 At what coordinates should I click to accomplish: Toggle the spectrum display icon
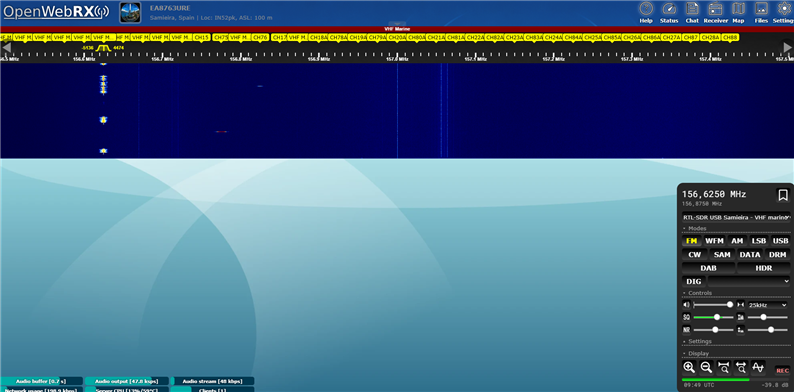click(758, 367)
